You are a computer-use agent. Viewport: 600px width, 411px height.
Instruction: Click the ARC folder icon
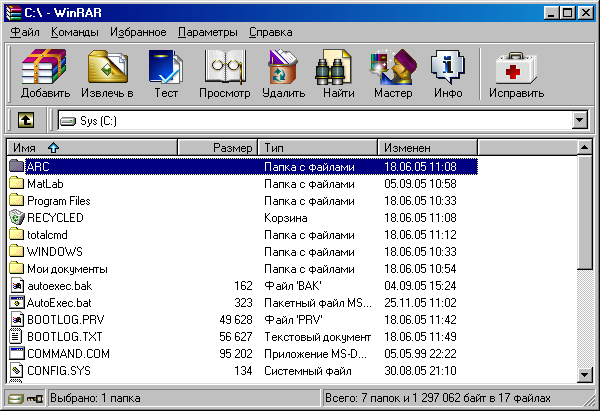[16, 166]
